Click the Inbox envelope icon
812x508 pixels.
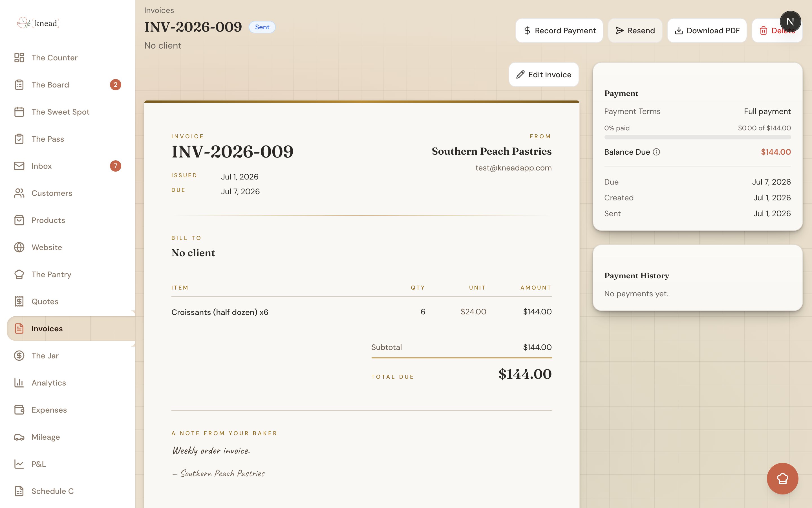(x=19, y=166)
